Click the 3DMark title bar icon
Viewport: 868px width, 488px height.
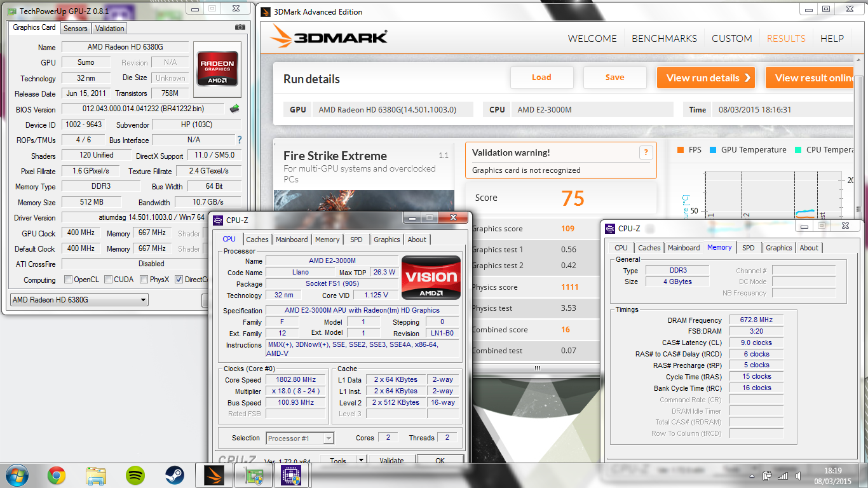click(265, 11)
